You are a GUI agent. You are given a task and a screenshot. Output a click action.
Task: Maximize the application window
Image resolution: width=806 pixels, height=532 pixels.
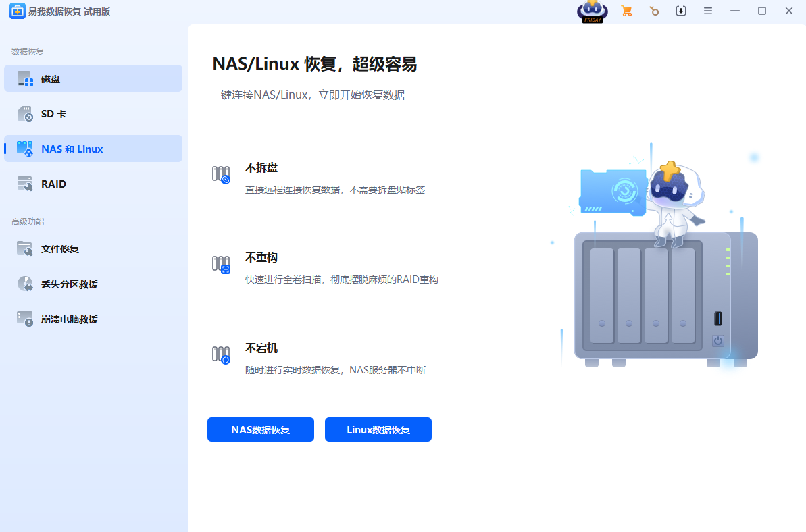(762, 11)
